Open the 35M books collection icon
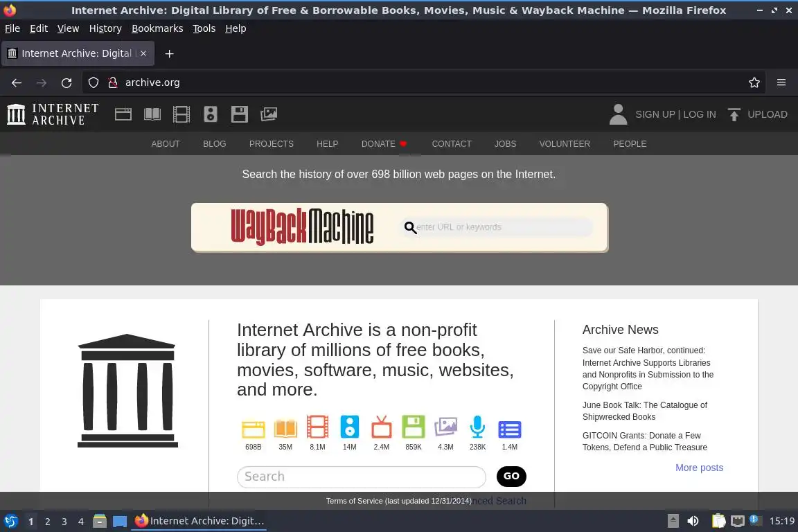The width and height of the screenshot is (798, 532). click(285, 428)
